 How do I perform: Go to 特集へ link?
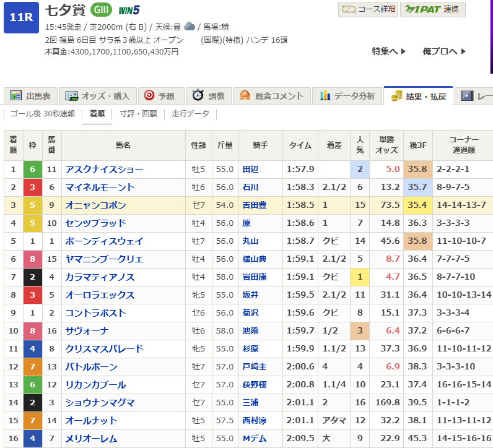[x=388, y=51]
